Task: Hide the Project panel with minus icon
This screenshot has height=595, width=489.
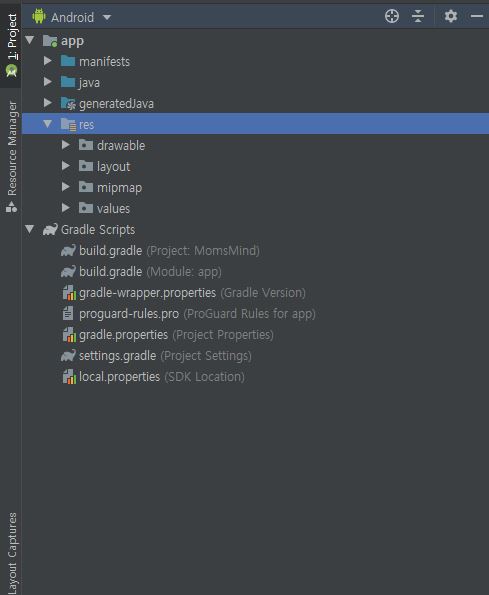Action: 476,16
